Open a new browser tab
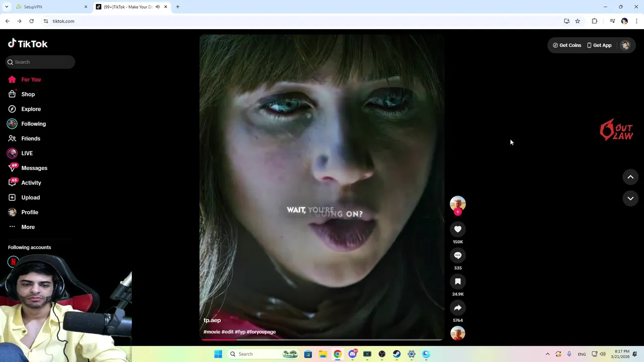The image size is (644, 362). point(178,7)
